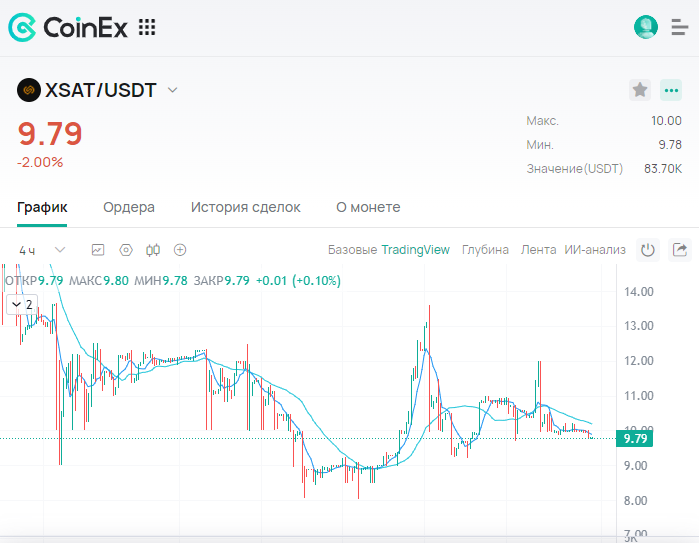Click the ЗАКР 9.79 close value
The height and width of the screenshot is (546, 699).
point(237,281)
